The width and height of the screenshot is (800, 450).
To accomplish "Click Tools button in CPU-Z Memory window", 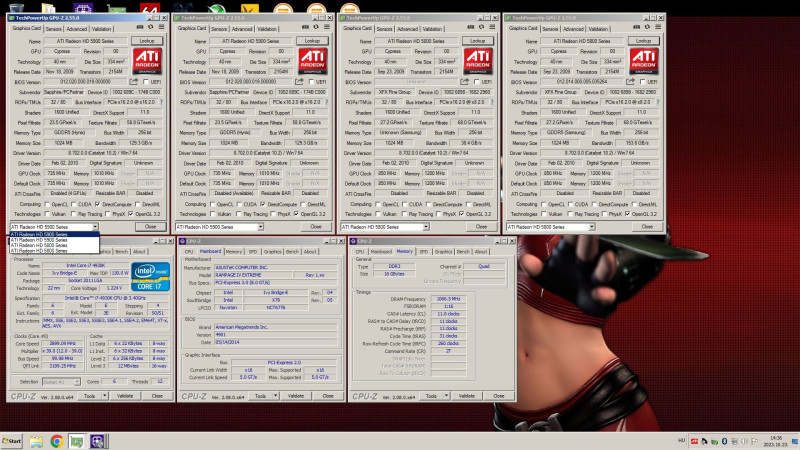I will (431, 395).
